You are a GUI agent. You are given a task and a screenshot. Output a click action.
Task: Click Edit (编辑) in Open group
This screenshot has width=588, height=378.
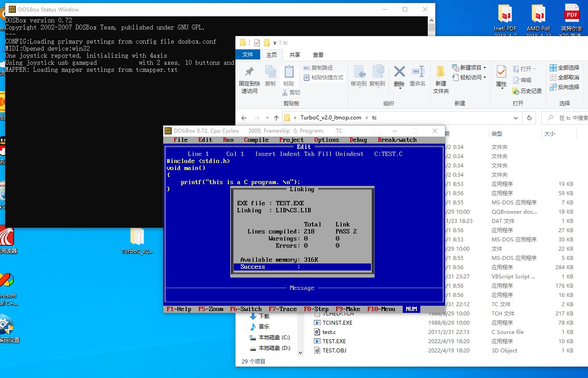tap(522, 80)
